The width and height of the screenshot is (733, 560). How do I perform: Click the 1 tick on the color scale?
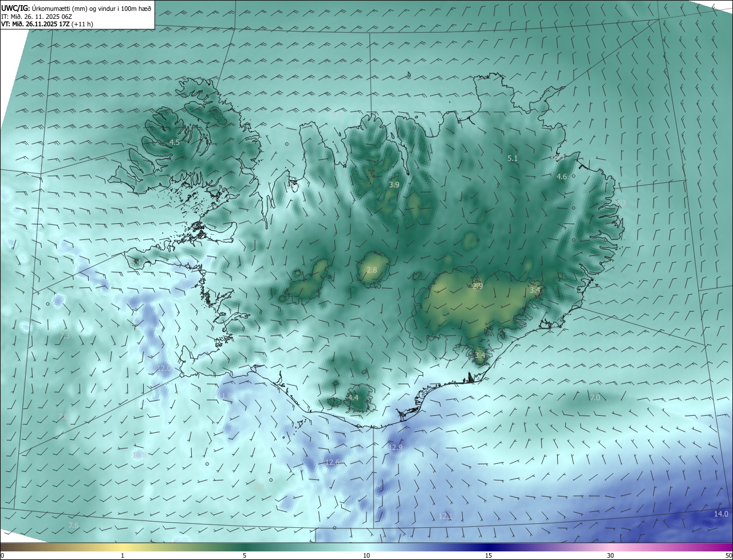(x=123, y=555)
